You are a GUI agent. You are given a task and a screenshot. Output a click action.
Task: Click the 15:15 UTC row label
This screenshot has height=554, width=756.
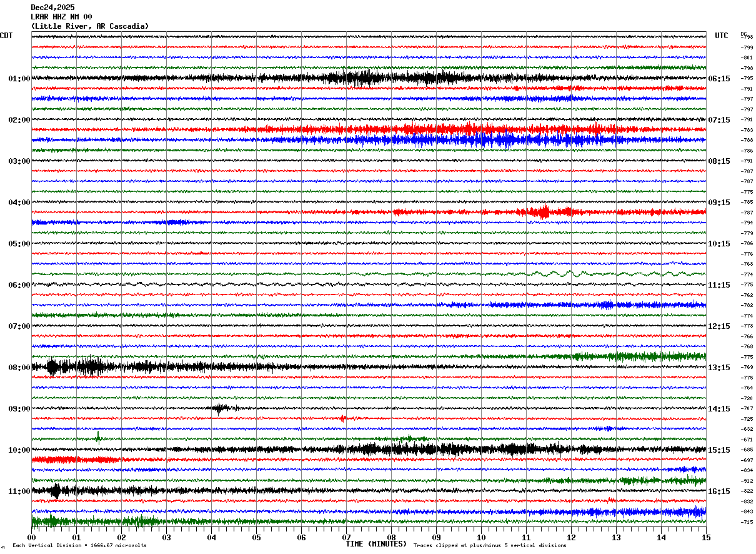720,450
